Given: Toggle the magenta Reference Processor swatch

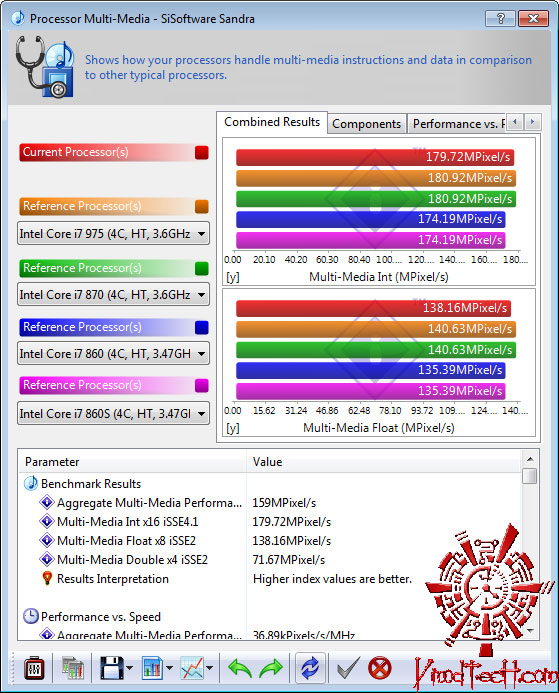Looking at the screenshot, I should click(x=202, y=385).
